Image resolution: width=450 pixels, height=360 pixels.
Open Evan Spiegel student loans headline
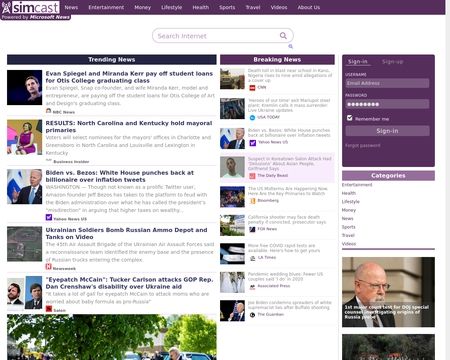129,77
